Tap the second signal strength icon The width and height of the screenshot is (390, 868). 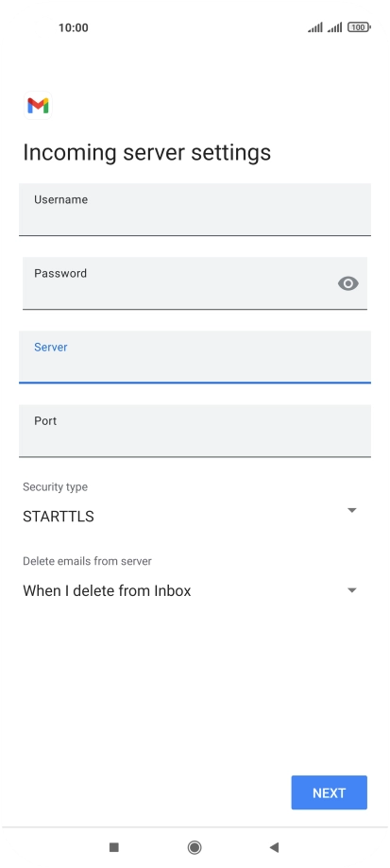click(334, 27)
